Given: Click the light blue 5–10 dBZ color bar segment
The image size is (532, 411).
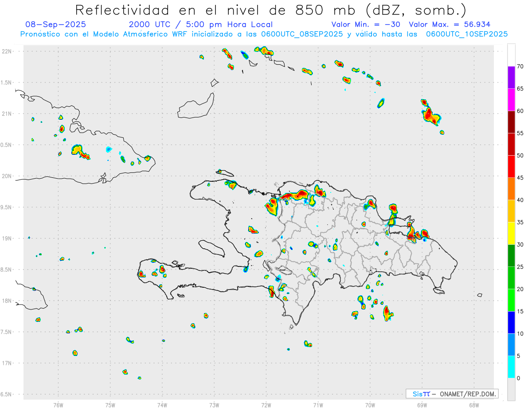Looking at the screenshot, I should 511,345.
